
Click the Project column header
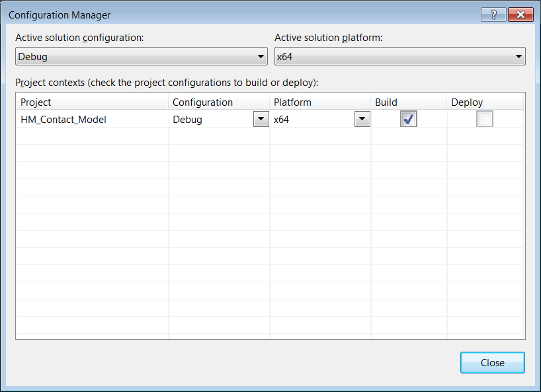click(x=92, y=102)
